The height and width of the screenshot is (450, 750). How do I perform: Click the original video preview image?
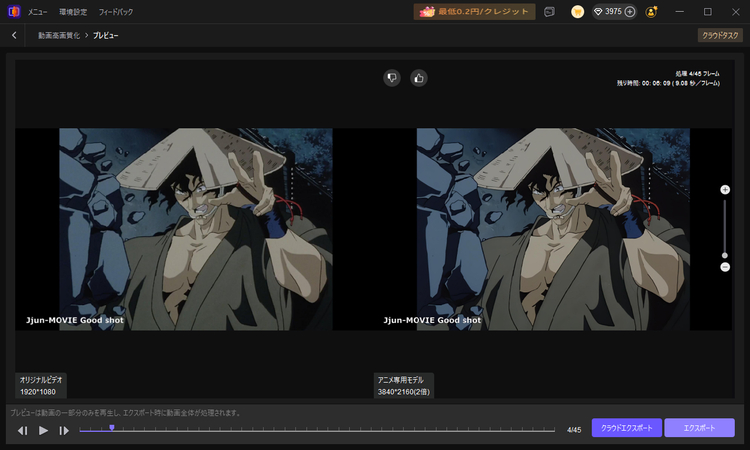point(196,229)
